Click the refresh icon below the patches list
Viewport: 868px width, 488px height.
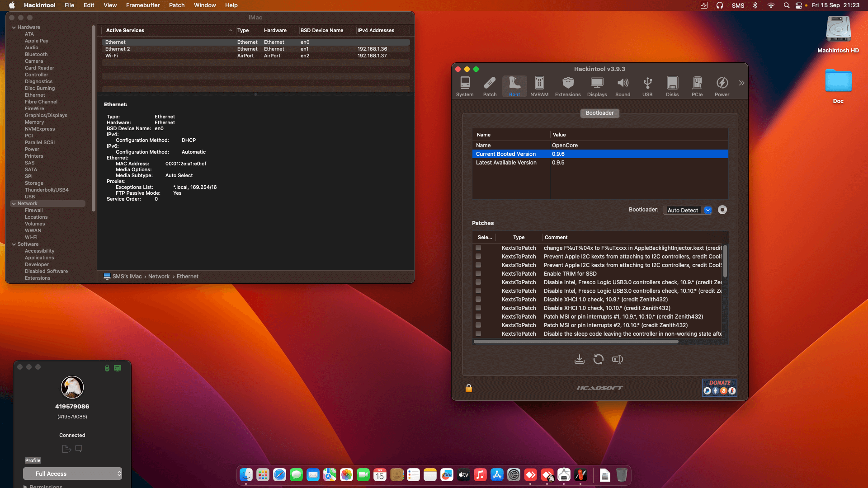coord(598,359)
